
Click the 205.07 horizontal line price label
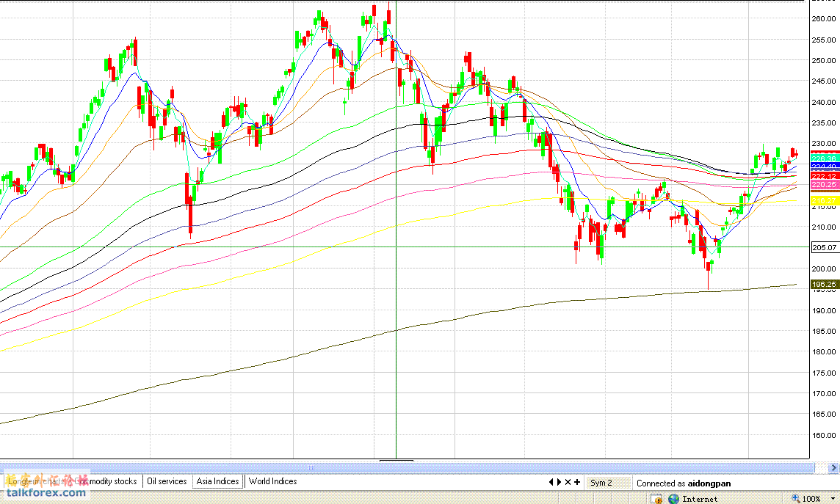(x=825, y=248)
